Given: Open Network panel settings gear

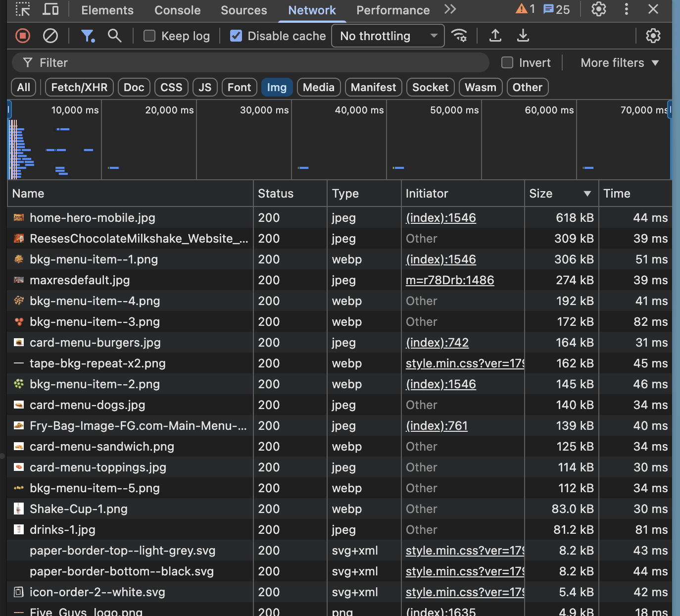Looking at the screenshot, I should (653, 36).
